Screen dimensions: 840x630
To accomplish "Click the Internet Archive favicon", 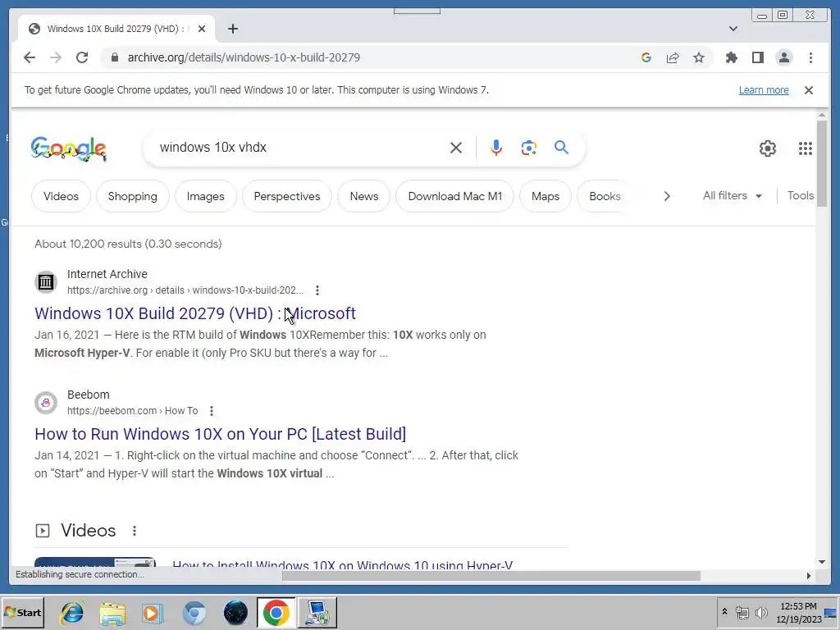I will [x=46, y=282].
